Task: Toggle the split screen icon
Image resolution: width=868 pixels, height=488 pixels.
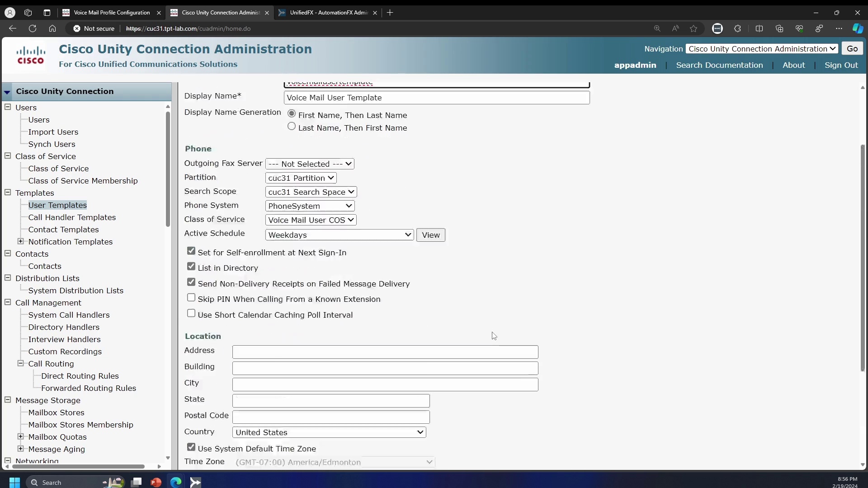Action: tap(759, 28)
